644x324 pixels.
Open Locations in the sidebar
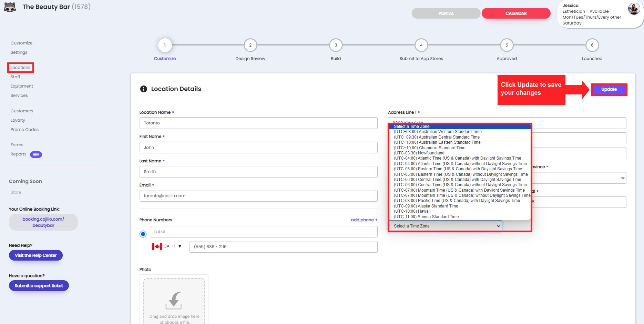(x=20, y=68)
